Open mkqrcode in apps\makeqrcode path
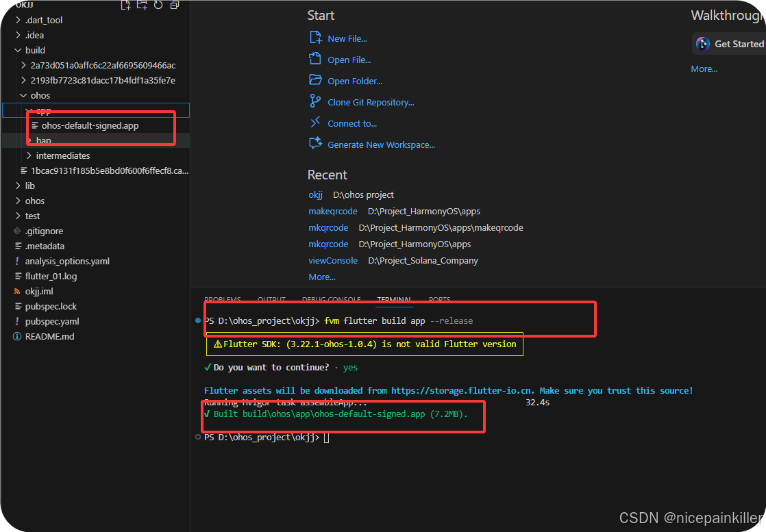Screen dimensions: 766x532 pos(328,228)
